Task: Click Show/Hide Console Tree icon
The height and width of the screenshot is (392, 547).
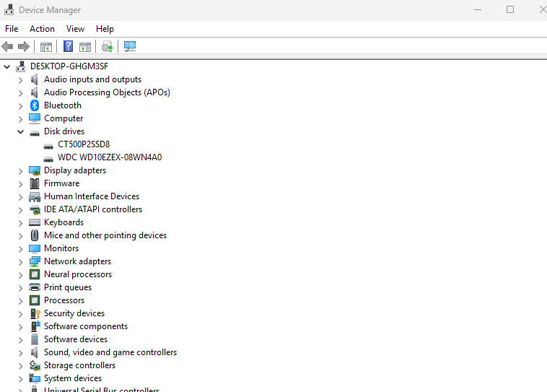Action: pyautogui.click(x=46, y=47)
